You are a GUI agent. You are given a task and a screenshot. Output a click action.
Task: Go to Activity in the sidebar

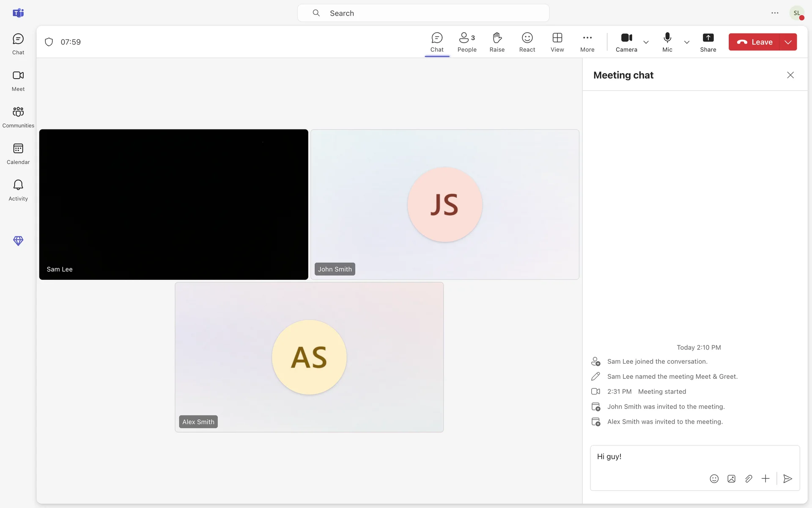[x=18, y=190]
